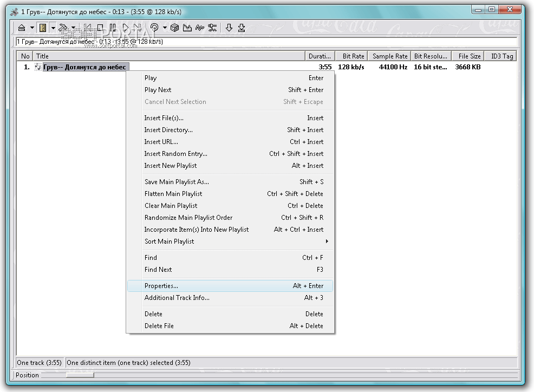
Task: Select the track 'Грув-- Дотянутся до небес'
Action: click(85, 67)
